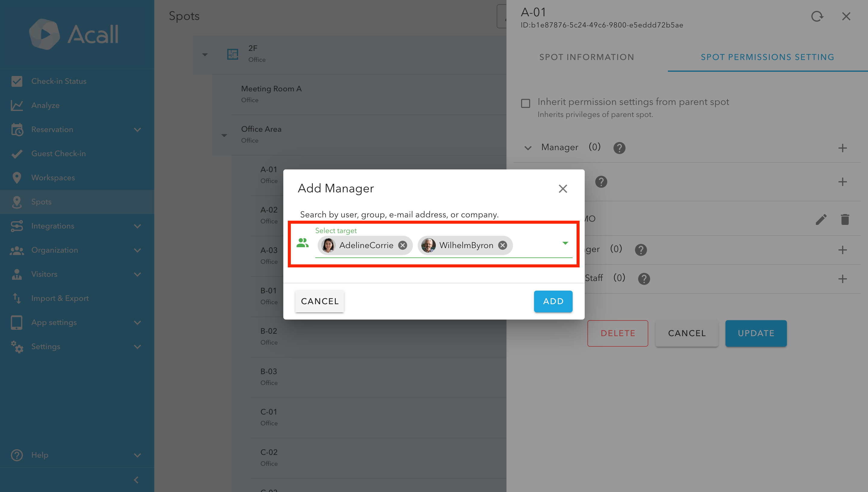This screenshot has width=868, height=492.
Task: Switch to Spot Information tab
Action: pyautogui.click(x=587, y=57)
